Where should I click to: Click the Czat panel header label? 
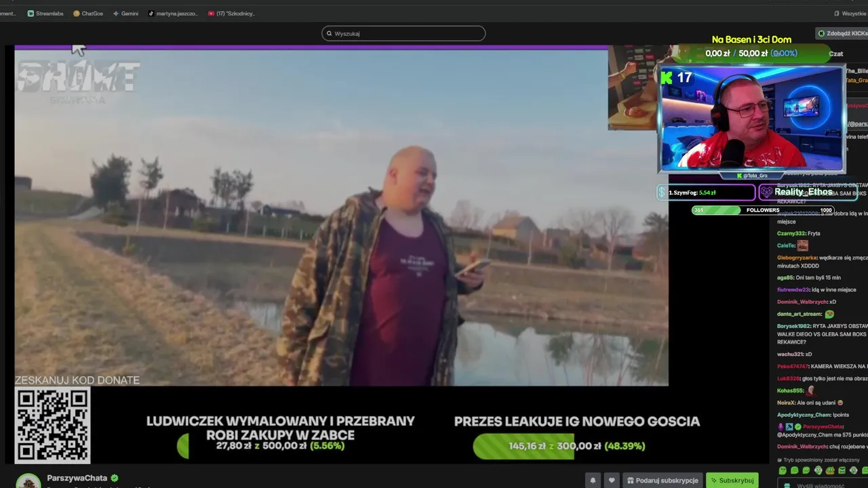835,54
